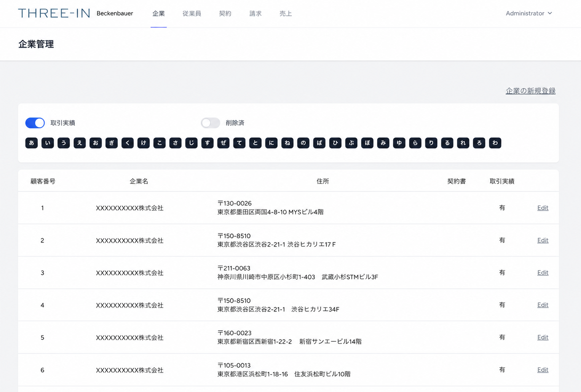This screenshot has height=392, width=581.
Task: Filter companies by ね
Action: pos(287,143)
